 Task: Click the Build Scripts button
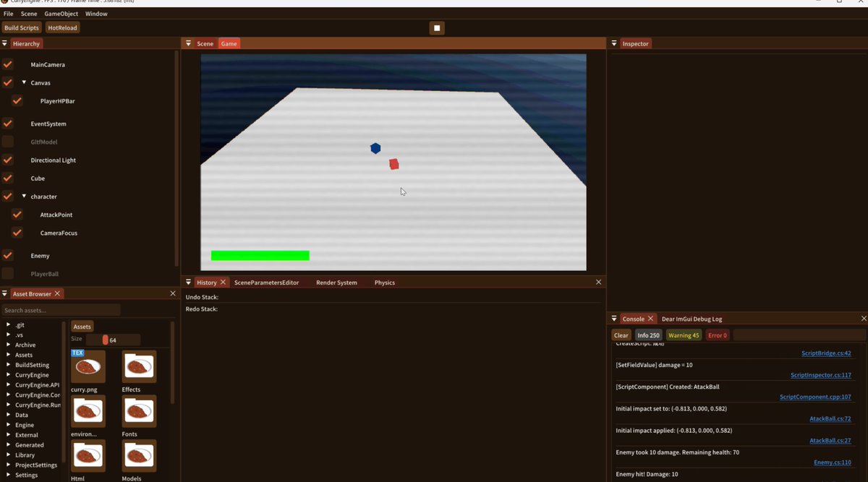tap(22, 27)
